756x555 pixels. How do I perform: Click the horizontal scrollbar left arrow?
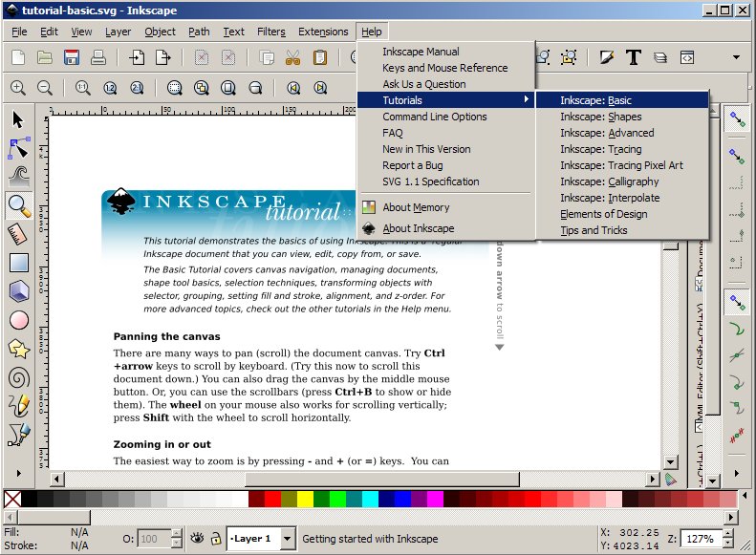click(57, 479)
